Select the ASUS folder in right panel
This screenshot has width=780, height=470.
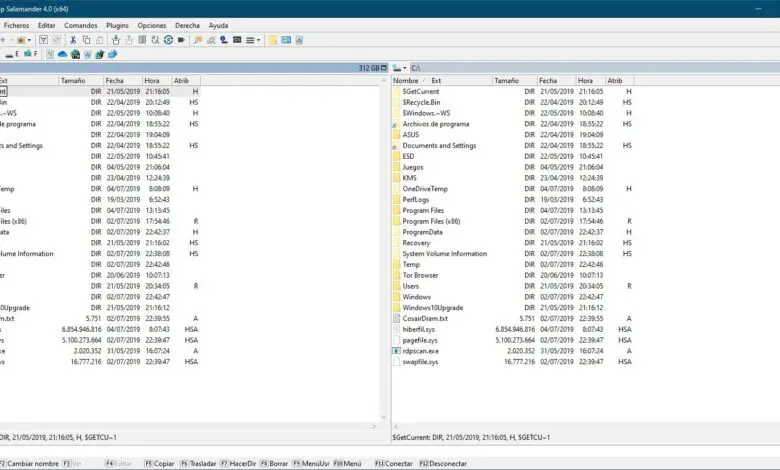coord(410,135)
